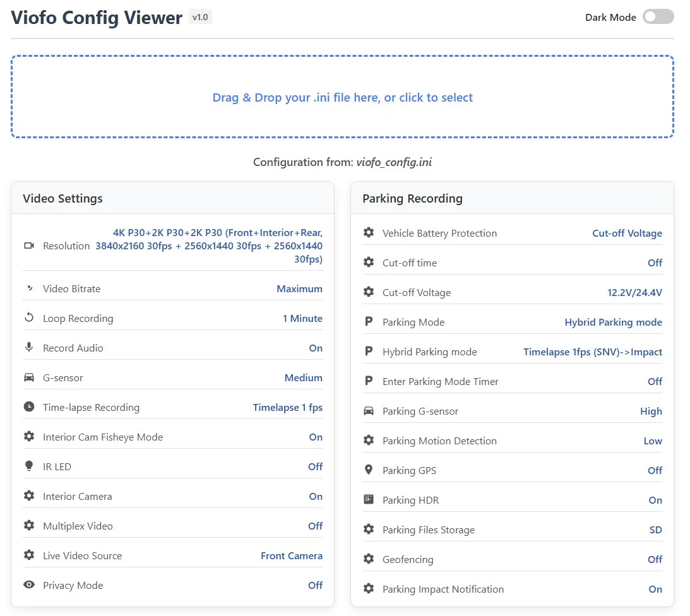The width and height of the screenshot is (690, 616).
Task: Click the Parking Mode P icon
Action: click(x=369, y=322)
